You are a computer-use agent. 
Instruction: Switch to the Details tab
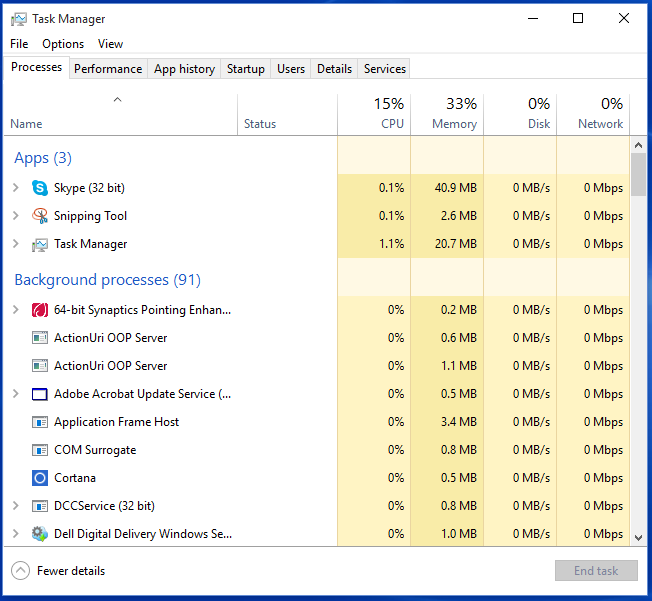(334, 69)
